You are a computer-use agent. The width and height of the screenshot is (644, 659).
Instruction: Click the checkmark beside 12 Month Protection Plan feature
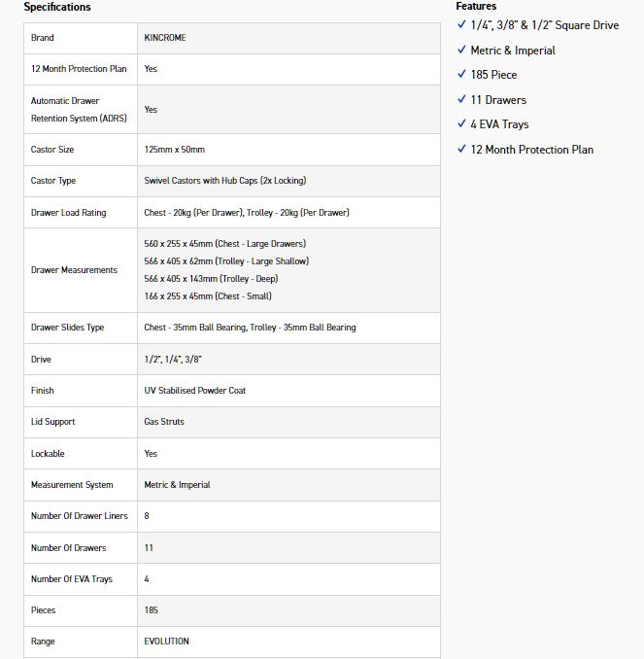(x=461, y=149)
